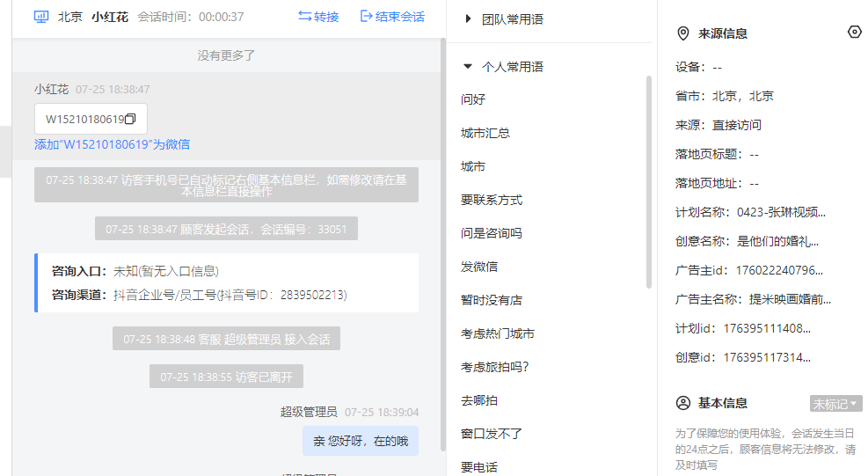868x476 pixels.
Task: Click the 计划名称 value 0423-张琳视频...
Action: tap(781, 212)
